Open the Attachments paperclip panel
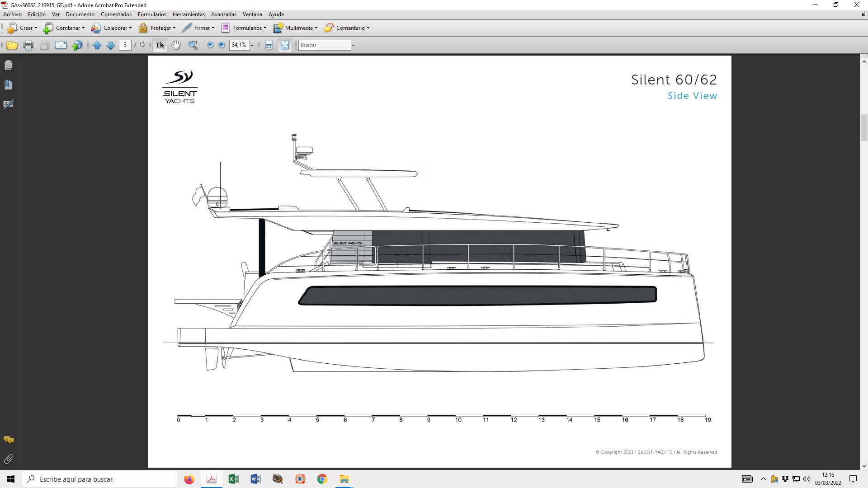The height and width of the screenshot is (488, 868). [9, 459]
